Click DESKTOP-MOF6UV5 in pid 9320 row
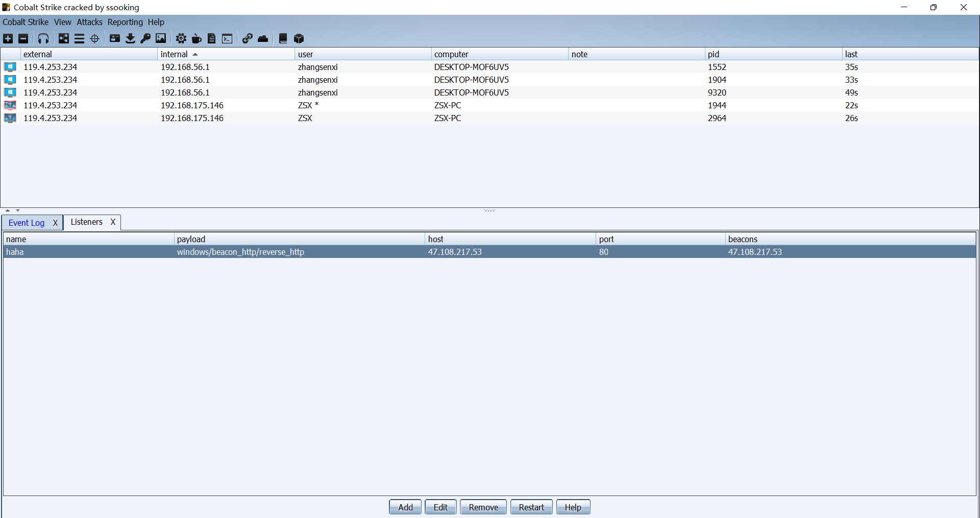This screenshot has height=518, width=980. point(472,92)
